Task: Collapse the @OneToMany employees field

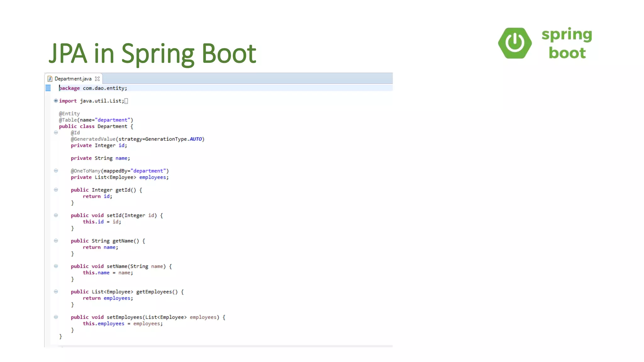Action: click(x=56, y=171)
